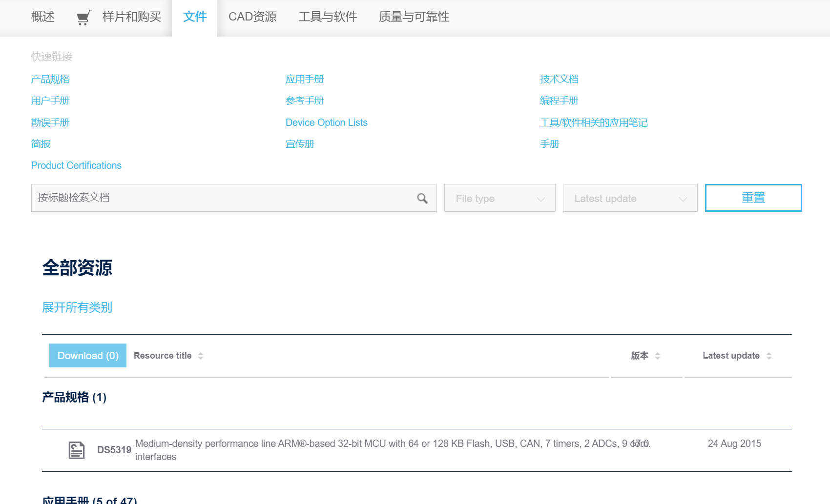Open the 工具与软件 tab
This screenshot has height=504, width=830.
tap(328, 17)
